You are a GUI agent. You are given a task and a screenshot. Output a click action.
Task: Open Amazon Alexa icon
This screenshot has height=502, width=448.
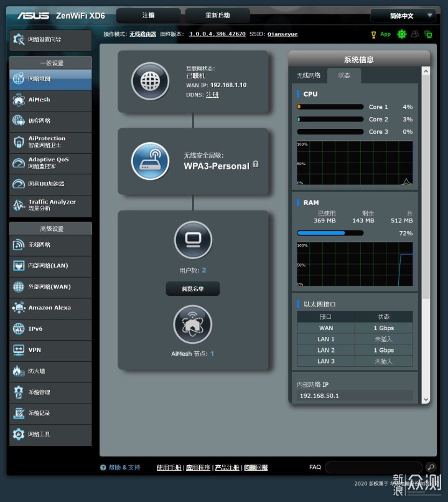pyautogui.click(x=19, y=308)
